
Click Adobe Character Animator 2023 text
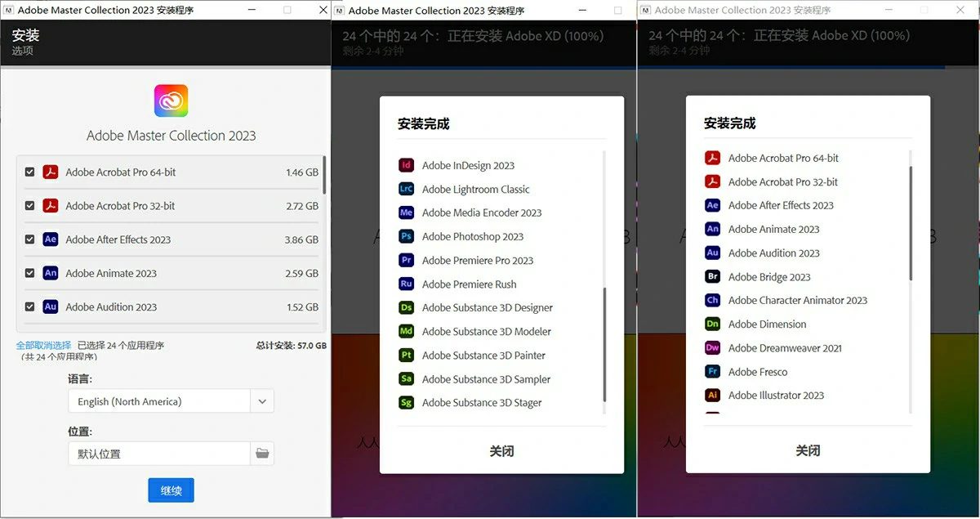tap(798, 300)
